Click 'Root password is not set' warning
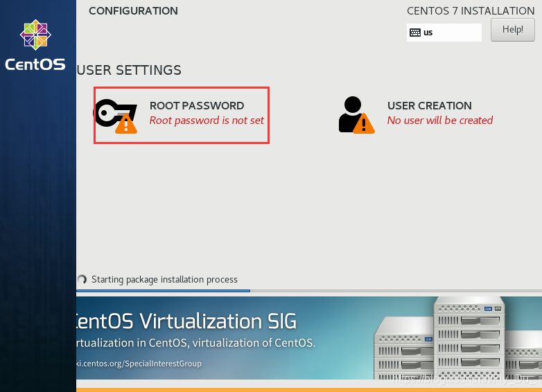This screenshot has width=542, height=392. [x=207, y=121]
